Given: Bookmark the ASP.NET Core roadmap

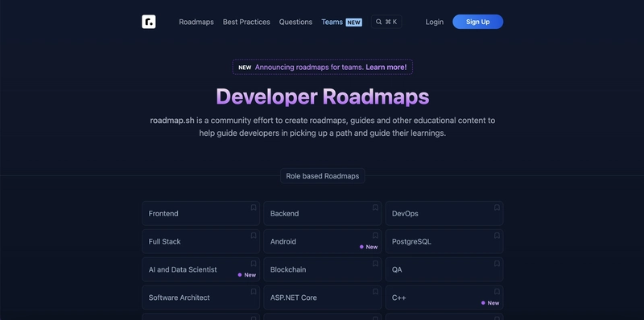Looking at the screenshot, I should 375,292.
